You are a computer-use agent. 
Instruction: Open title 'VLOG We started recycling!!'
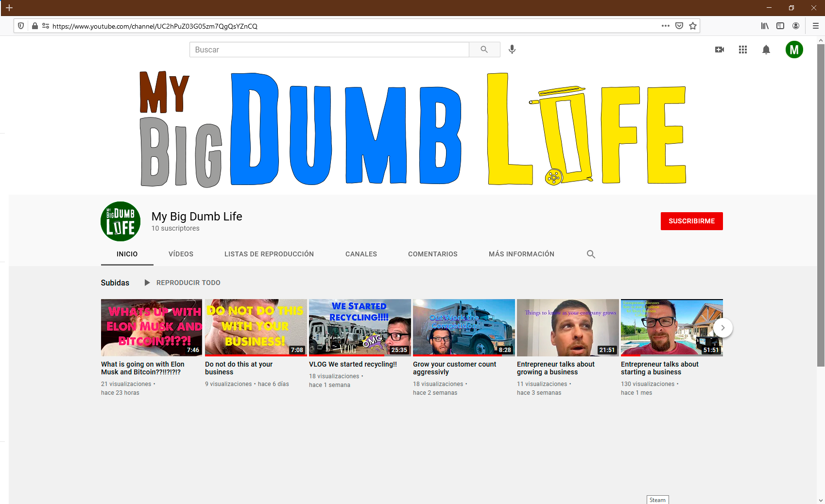[353, 364]
